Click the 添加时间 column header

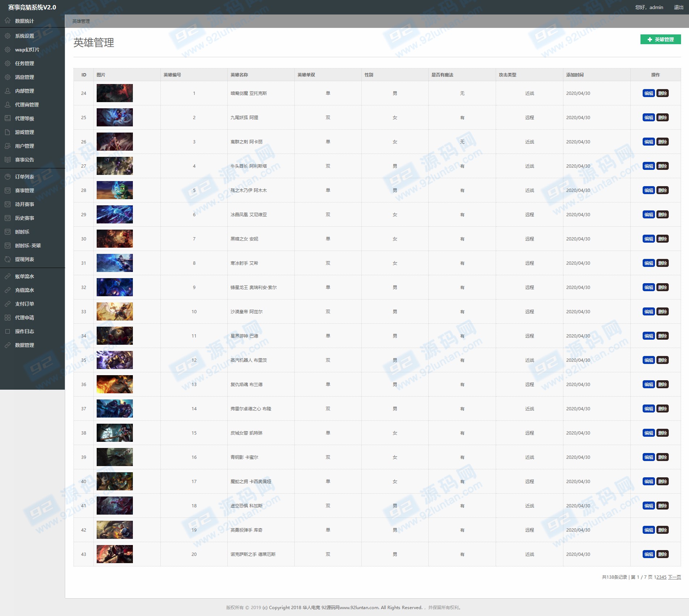click(x=575, y=75)
